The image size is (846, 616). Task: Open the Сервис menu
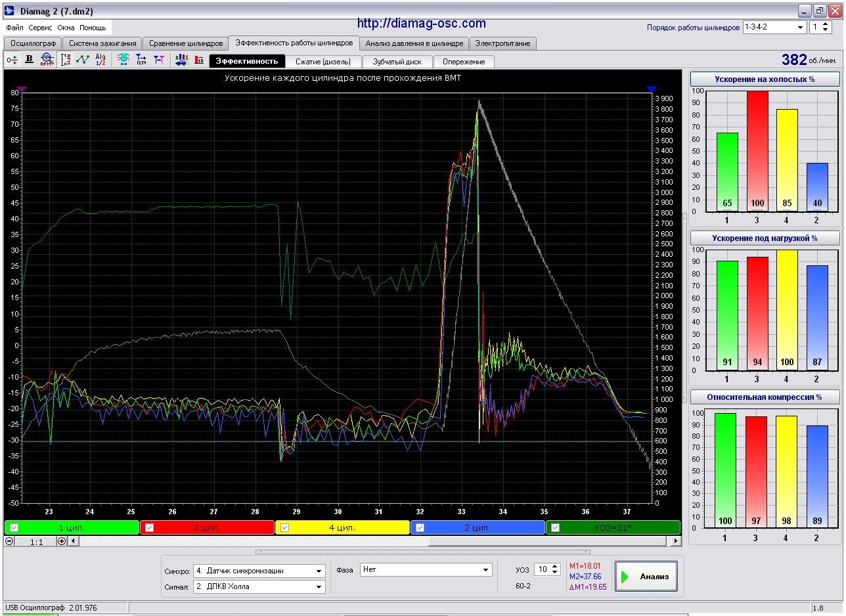[41, 28]
